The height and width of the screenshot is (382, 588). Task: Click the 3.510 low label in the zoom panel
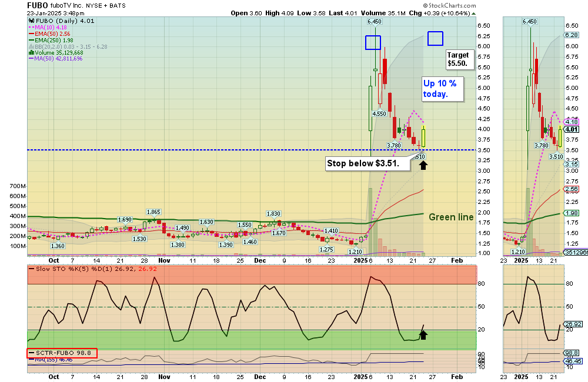[x=556, y=157]
